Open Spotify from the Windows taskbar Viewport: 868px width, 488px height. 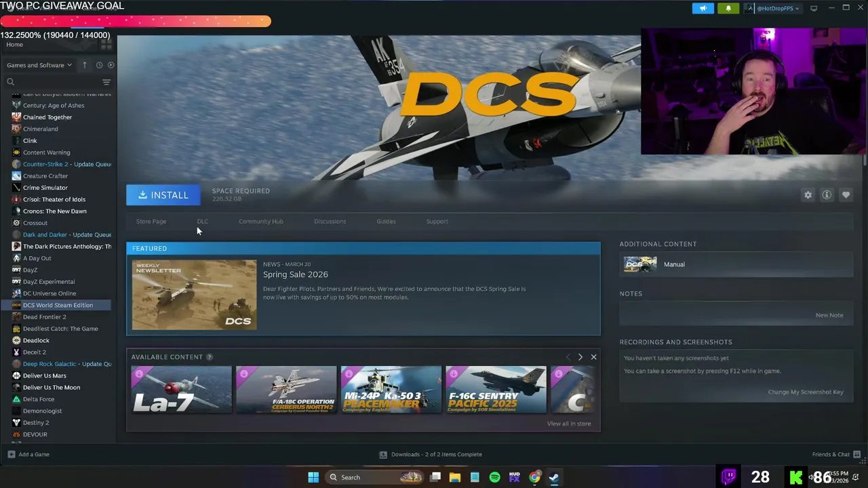494,477
